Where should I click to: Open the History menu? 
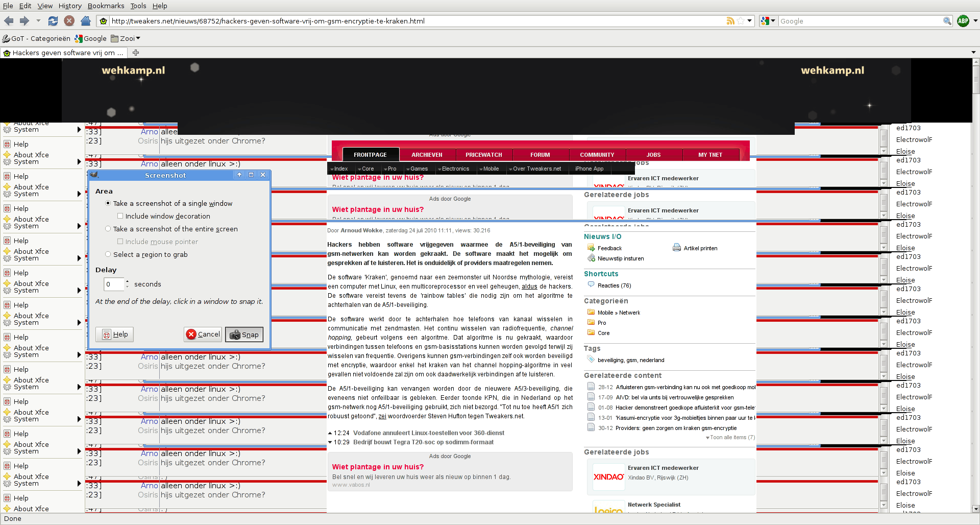[70, 6]
